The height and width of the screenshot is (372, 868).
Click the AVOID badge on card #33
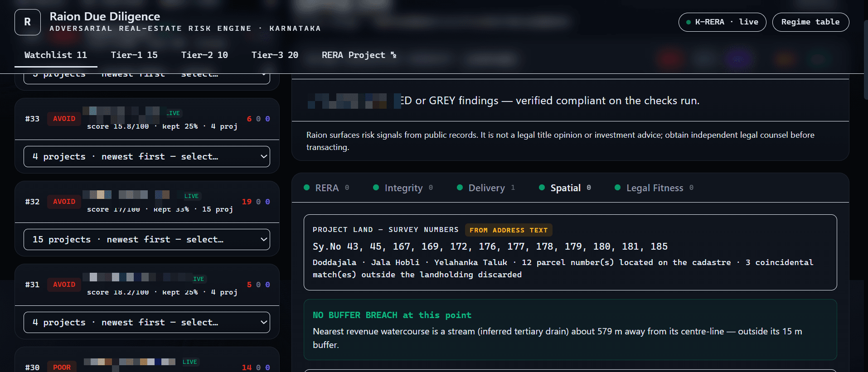64,119
